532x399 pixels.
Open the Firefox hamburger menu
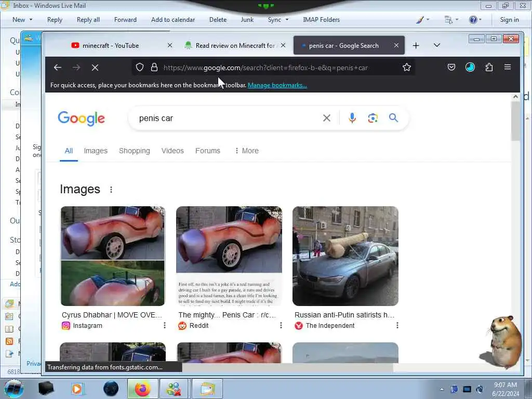(508, 67)
